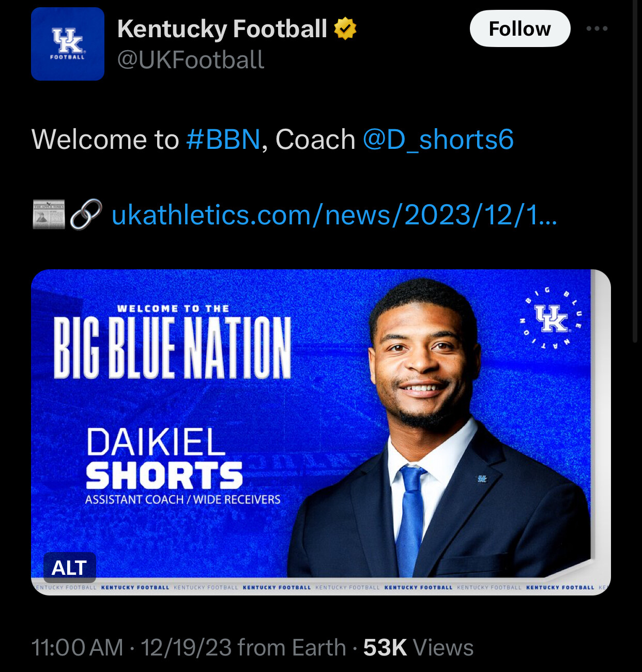Image resolution: width=642 pixels, height=672 pixels.
Task: Open the Kentucky Football profile avatar
Action: 68,44
